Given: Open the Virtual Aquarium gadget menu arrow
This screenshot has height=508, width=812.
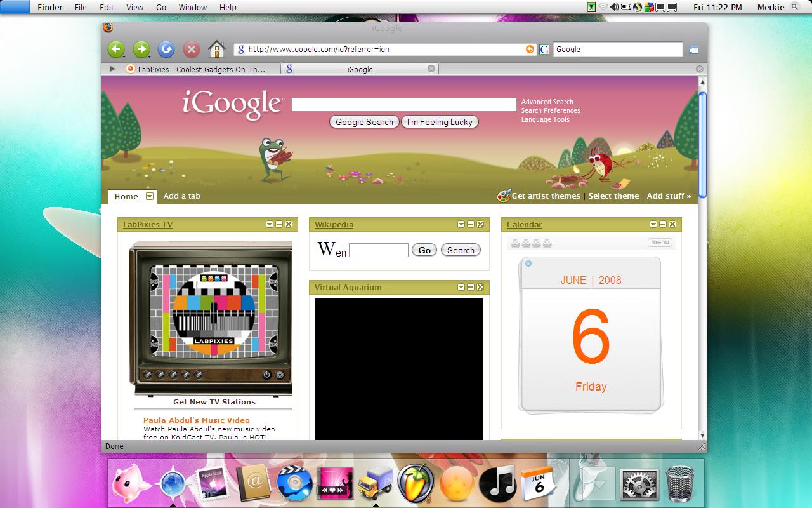Looking at the screenshot, I should (x=461, y=287).
